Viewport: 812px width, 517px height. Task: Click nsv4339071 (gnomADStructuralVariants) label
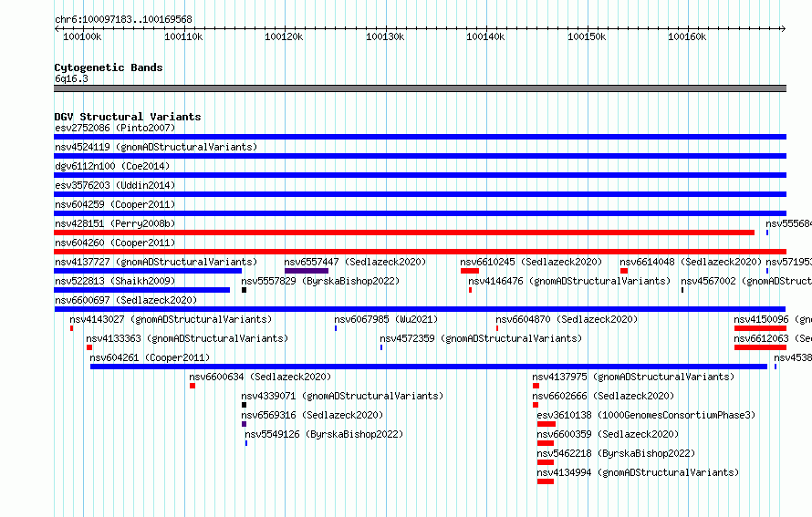tap(342, 396)
